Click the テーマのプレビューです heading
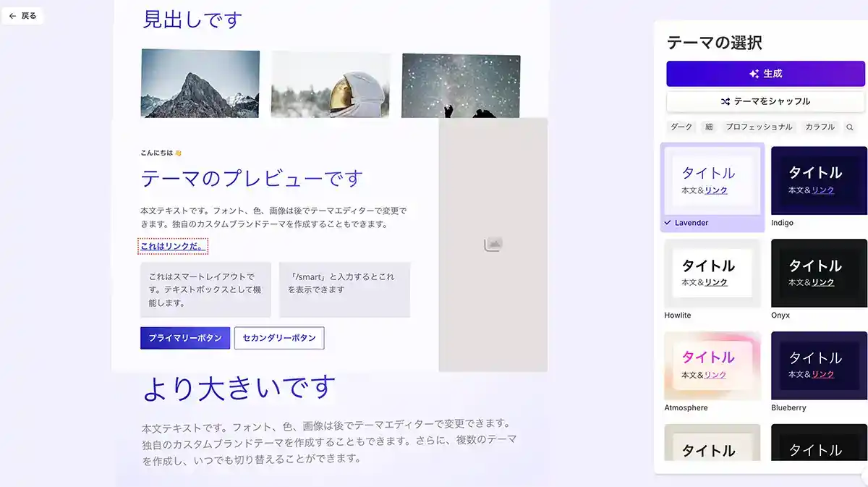This screenshot has height=487, width=868. (252, 178)
